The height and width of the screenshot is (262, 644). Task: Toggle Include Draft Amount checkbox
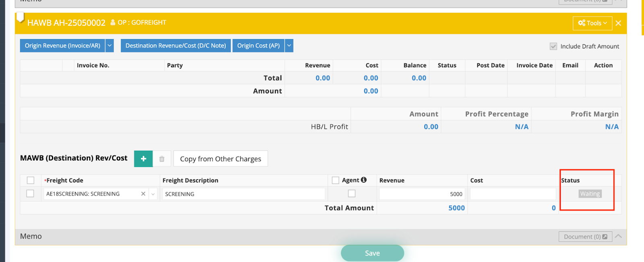tap(553, 46)
